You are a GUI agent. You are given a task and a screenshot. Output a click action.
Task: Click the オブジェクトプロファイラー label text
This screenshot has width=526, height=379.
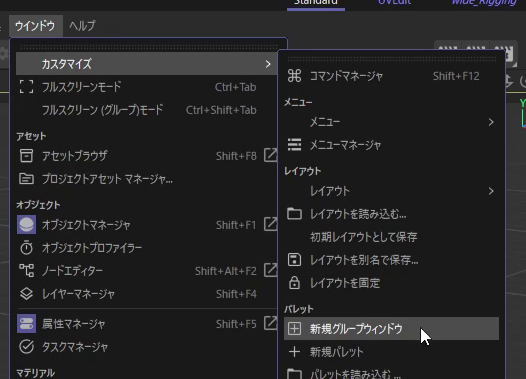92,248
